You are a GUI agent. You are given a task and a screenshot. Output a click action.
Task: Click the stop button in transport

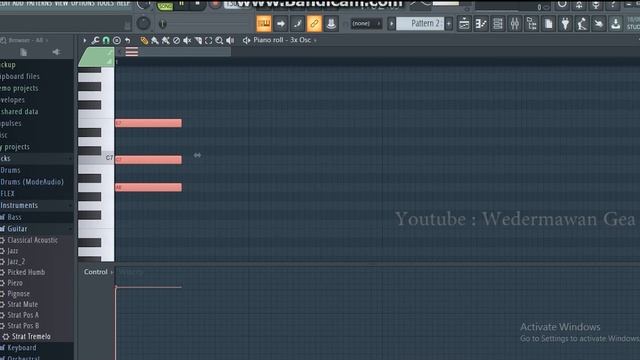[198, 4]
